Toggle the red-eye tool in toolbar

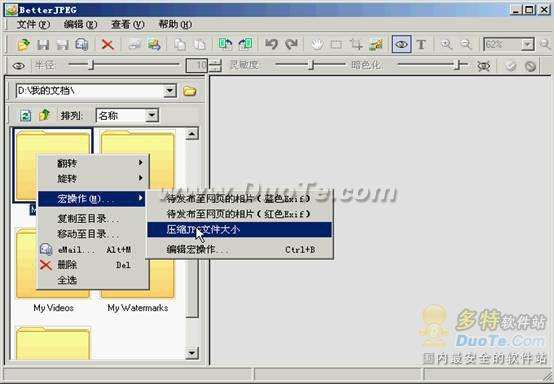point(401,45)
